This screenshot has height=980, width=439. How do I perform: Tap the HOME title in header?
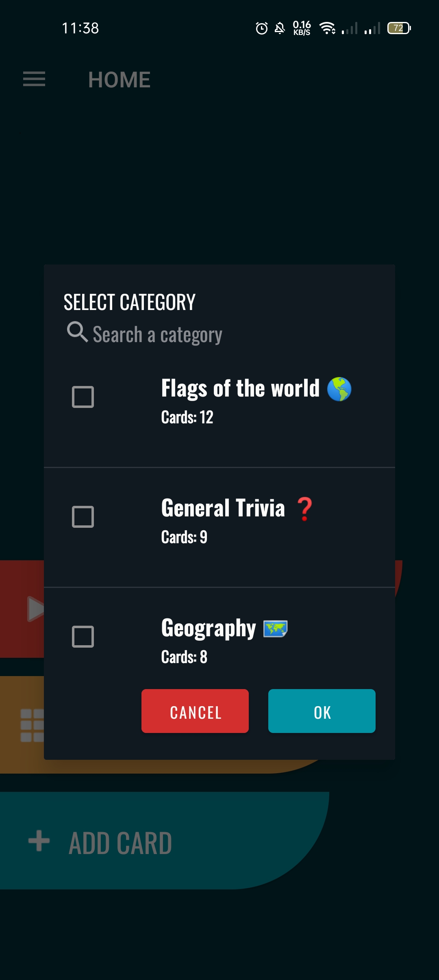click(119, 80)
